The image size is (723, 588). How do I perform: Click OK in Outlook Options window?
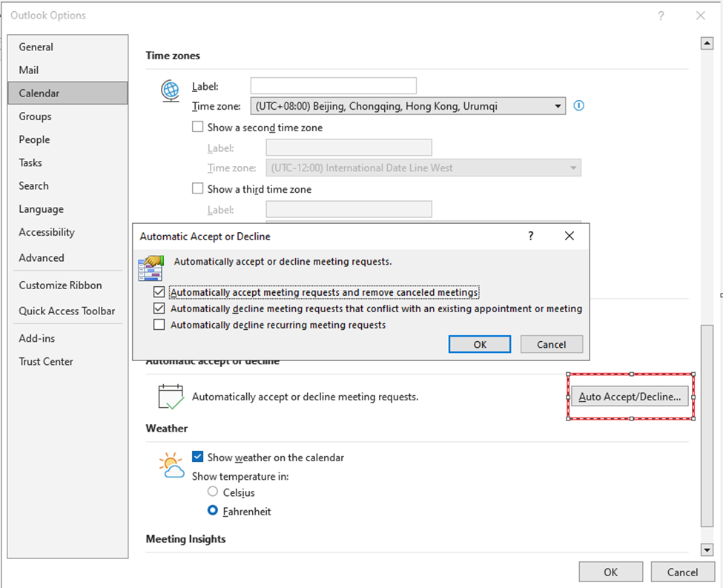coord(611,572)
